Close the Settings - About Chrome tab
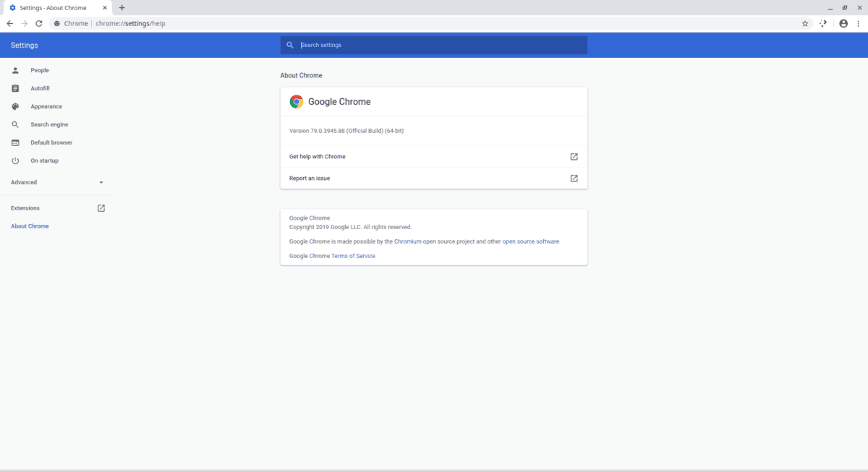 pyautogui.click(x=105, y=7)
